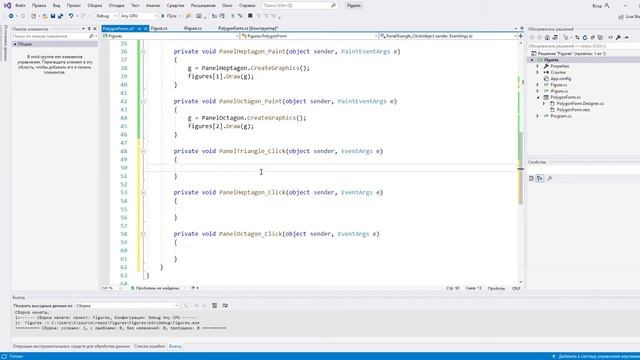
Task: Open the output source Сборка dropdown
Action: click(x=127, y=305)
